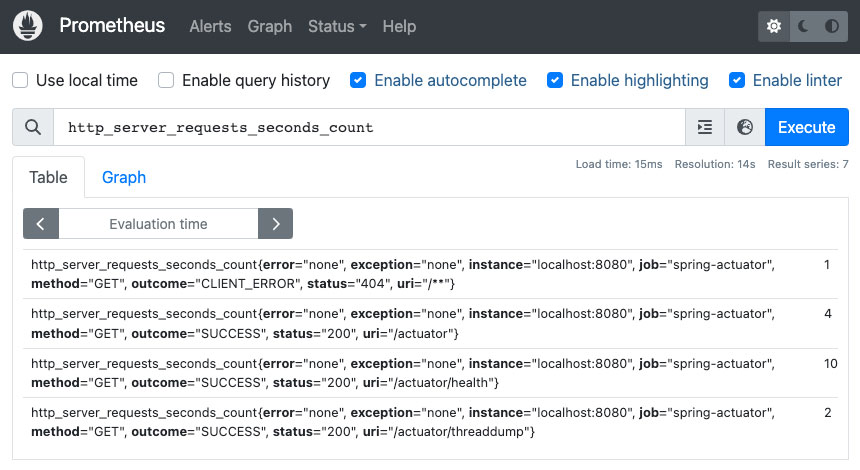Viewport: 860px width, 470px height.
Task: Switch to the Graph tab below the query
Action: point(124,177)
